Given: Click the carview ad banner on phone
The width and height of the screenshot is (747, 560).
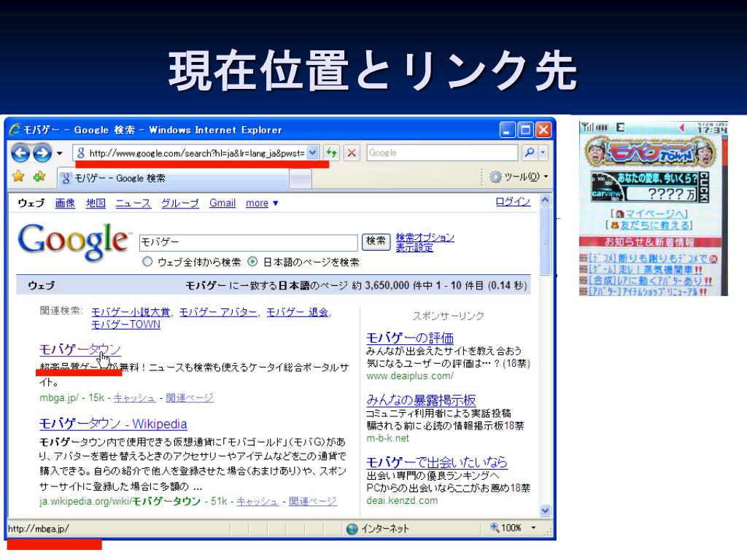Looking at the screenshot, I should [x=650, y=186].
